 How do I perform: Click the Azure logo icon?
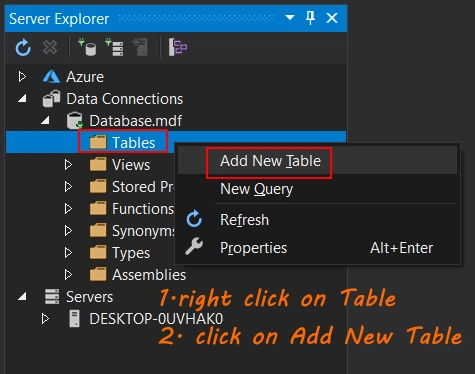pyautogui.click(x=51, y=76)
